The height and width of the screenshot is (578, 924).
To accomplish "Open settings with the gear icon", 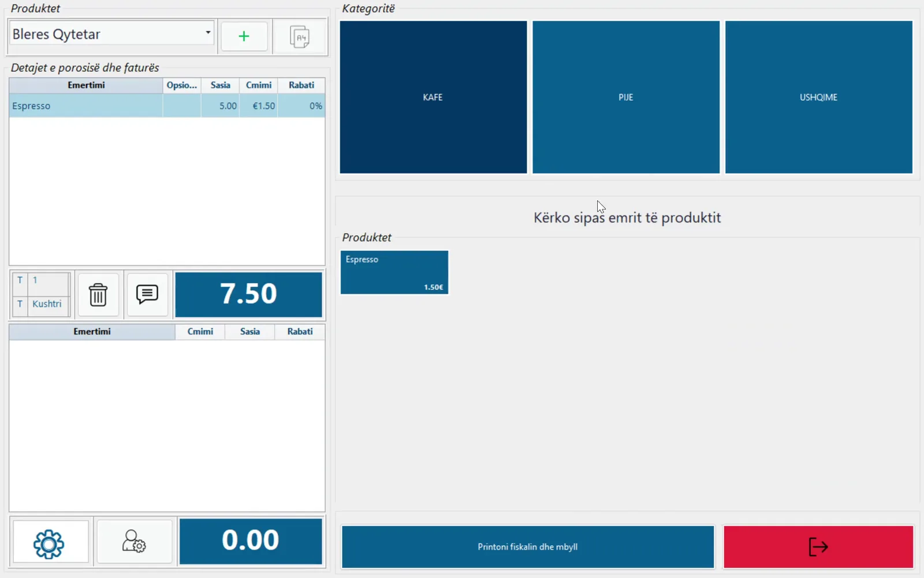I will [50, 542].
